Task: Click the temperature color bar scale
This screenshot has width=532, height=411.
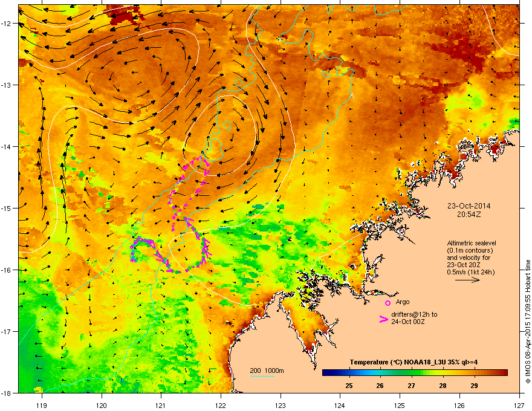Action: pyautogui.click(x=415, y=373)
